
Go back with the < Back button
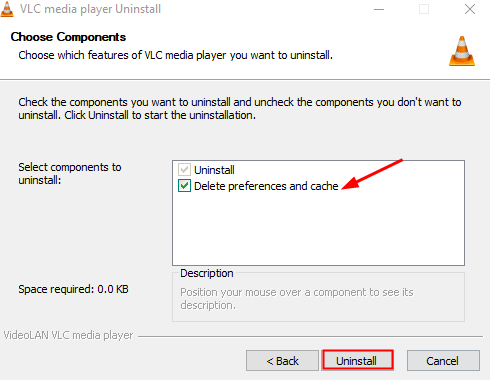282,361
